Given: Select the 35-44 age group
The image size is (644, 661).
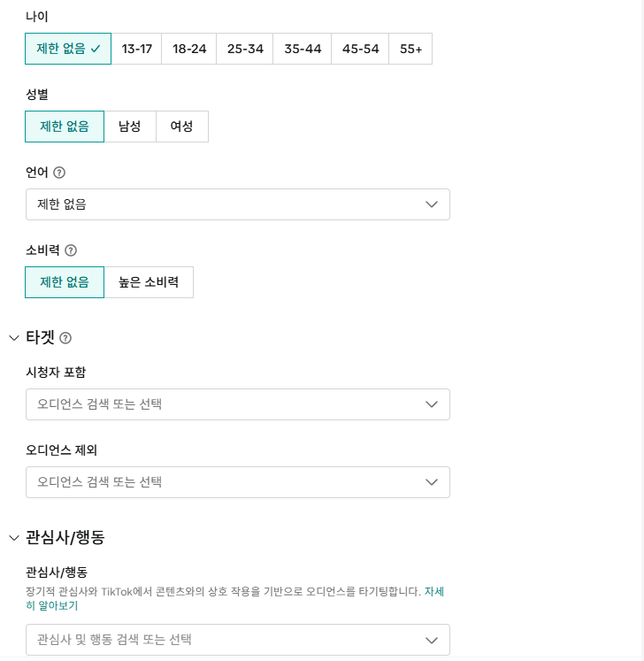Looking at the screenshot, I should coord(303,49).
